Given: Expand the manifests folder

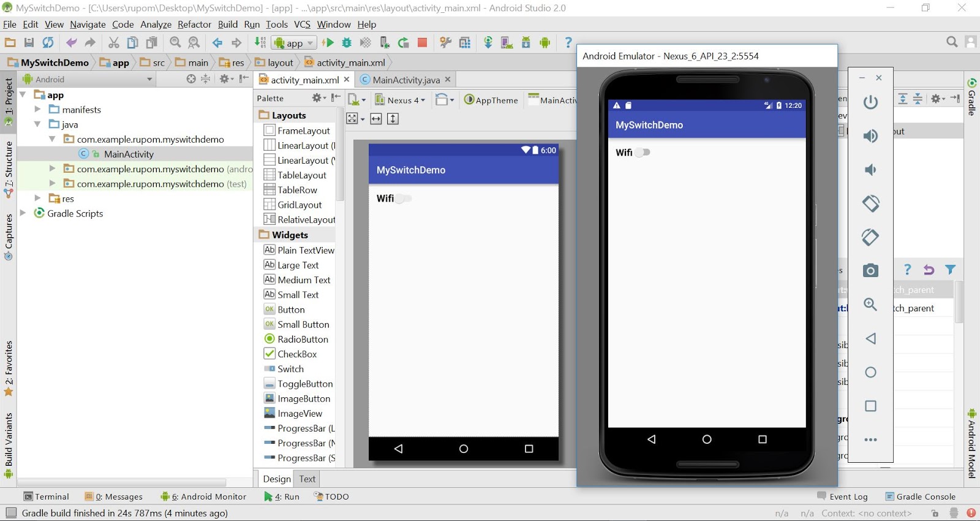Looking at the screenshot, I should (x=37, y=109).
